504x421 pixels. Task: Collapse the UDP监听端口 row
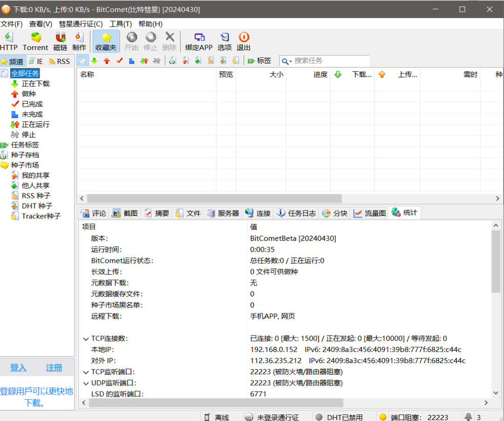pos(86,383)
